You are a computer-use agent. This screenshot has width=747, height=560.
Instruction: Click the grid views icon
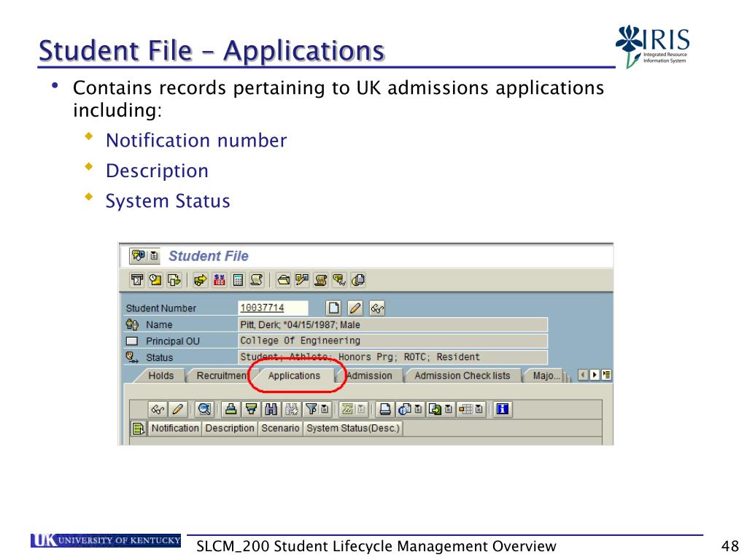click(405, 409)
